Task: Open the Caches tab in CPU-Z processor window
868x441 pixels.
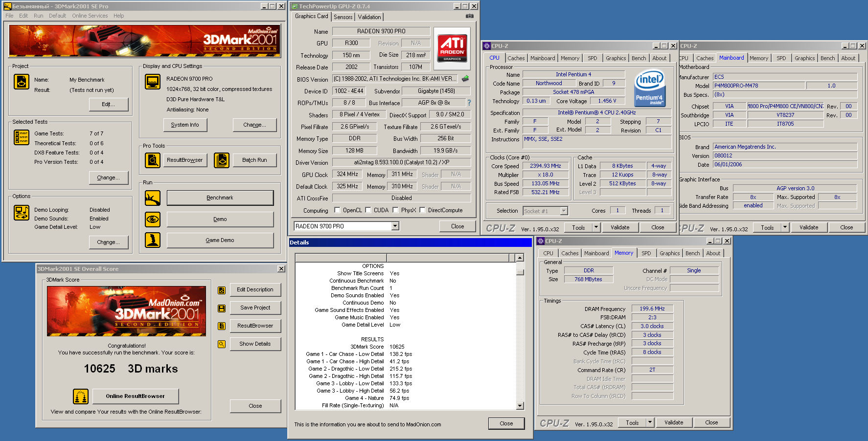Action: pos(516,58)
